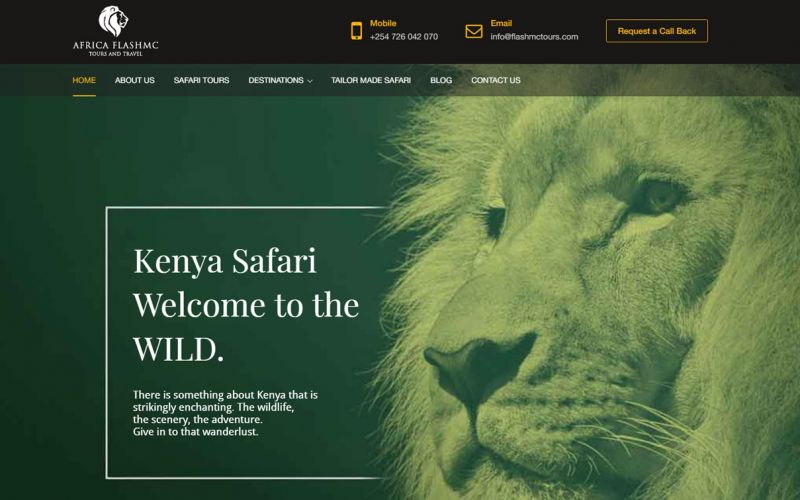Click the Africa Flashmc lion logo
800x500 pixels.
click(x=113, y=21)
